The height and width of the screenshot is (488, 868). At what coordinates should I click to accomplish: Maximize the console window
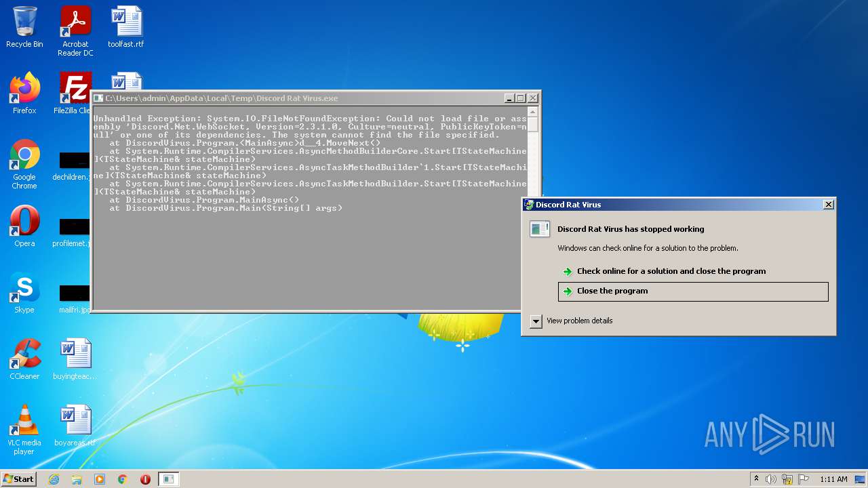[x=521, y=98]
